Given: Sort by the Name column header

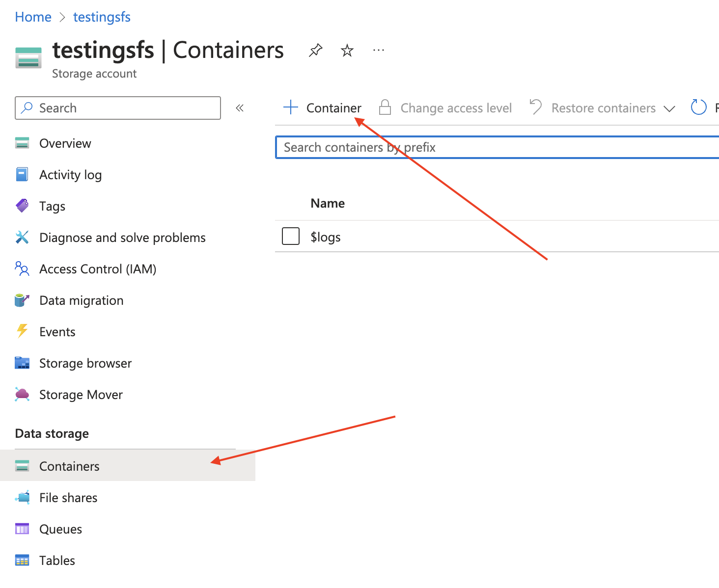Looking at the screenshot, I should [328, 203].
